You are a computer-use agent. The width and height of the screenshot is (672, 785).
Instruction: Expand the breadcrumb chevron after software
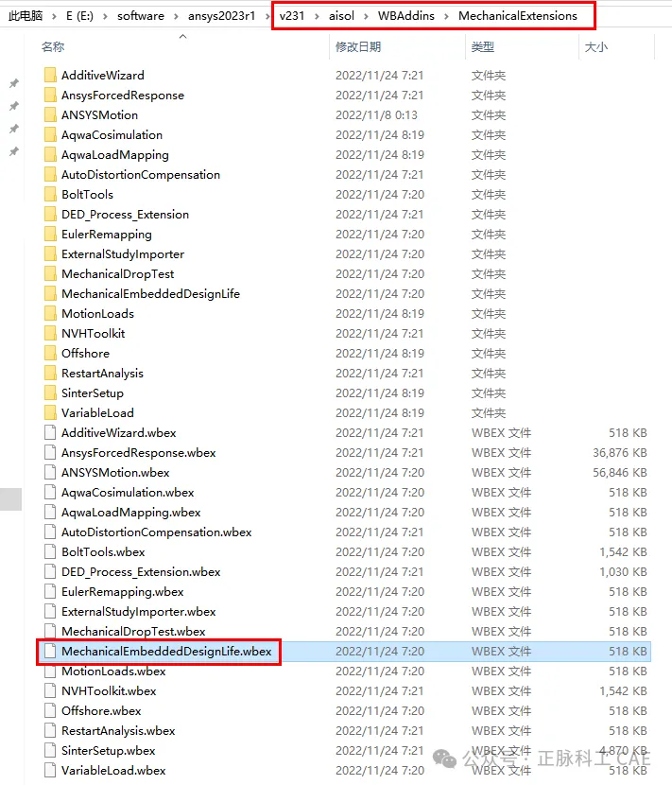click(176, 16)
